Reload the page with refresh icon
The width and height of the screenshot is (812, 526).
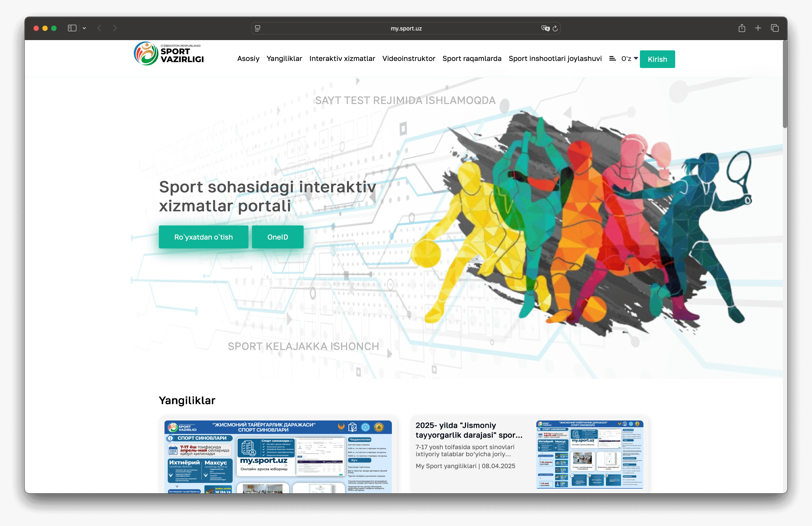tap(555, 28)
